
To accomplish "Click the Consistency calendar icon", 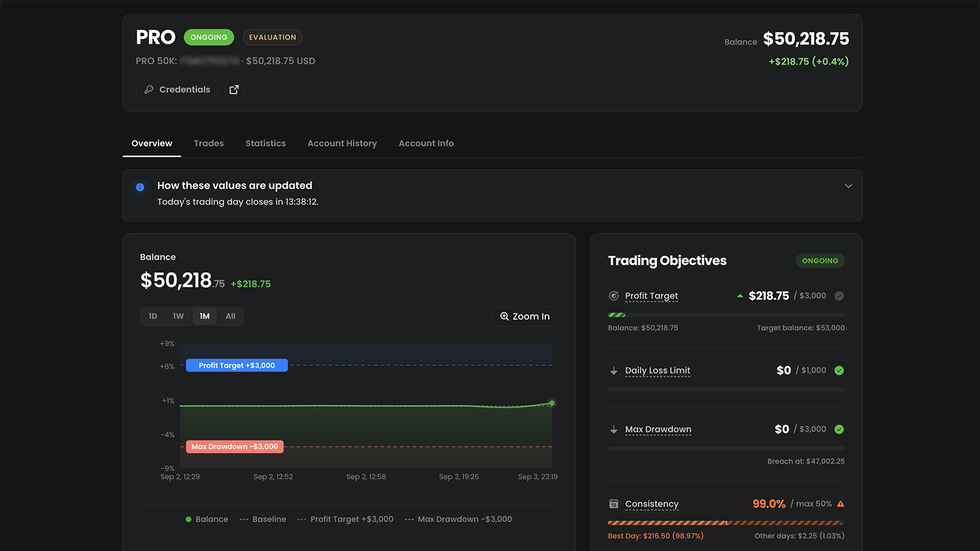I will [x=614, y=504].
